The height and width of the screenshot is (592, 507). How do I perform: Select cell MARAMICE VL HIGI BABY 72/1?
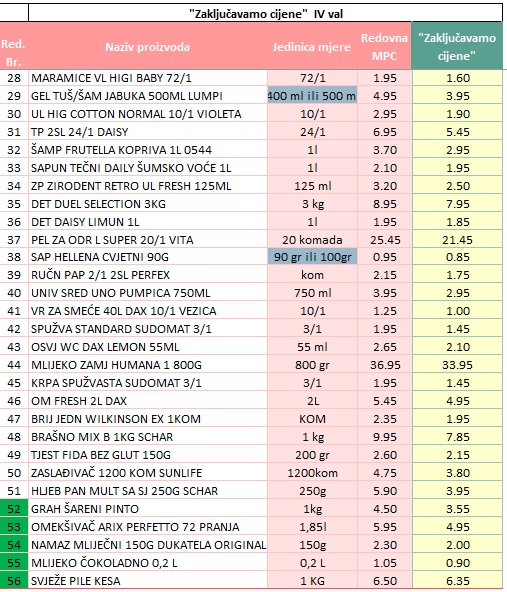coord(148,78)
